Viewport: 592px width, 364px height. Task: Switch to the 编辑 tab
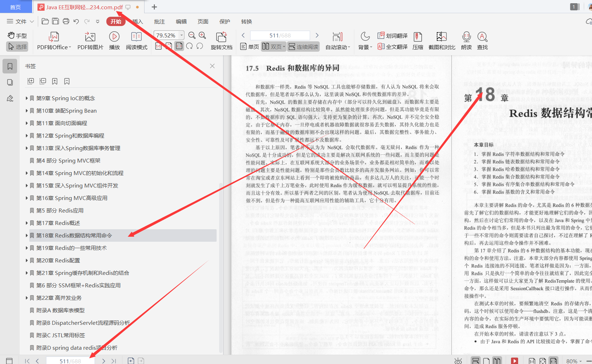click(181, 21)
